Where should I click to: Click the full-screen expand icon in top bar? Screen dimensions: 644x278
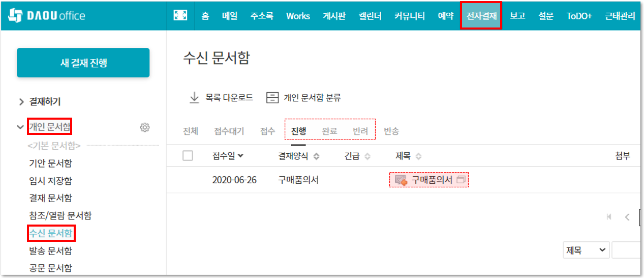(180, 16)
